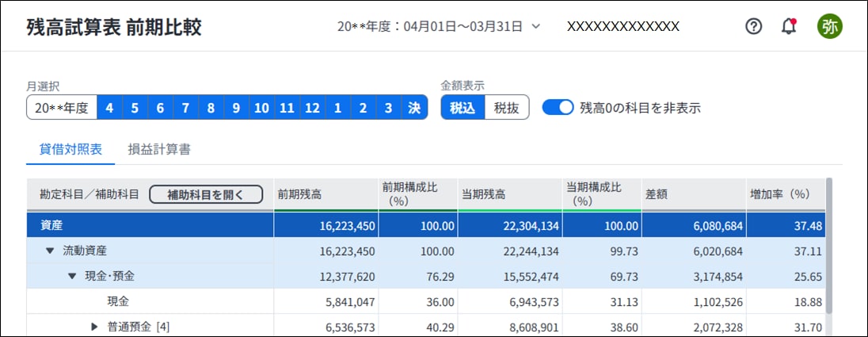
Task: Click the 現金 account row
Action: tap(119, 301)
